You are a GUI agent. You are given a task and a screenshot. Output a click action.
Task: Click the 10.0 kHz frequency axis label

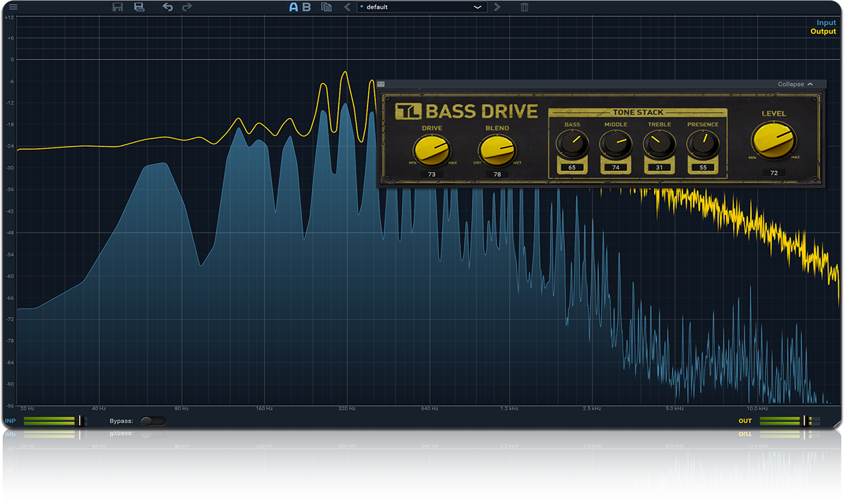click(757, 409)
